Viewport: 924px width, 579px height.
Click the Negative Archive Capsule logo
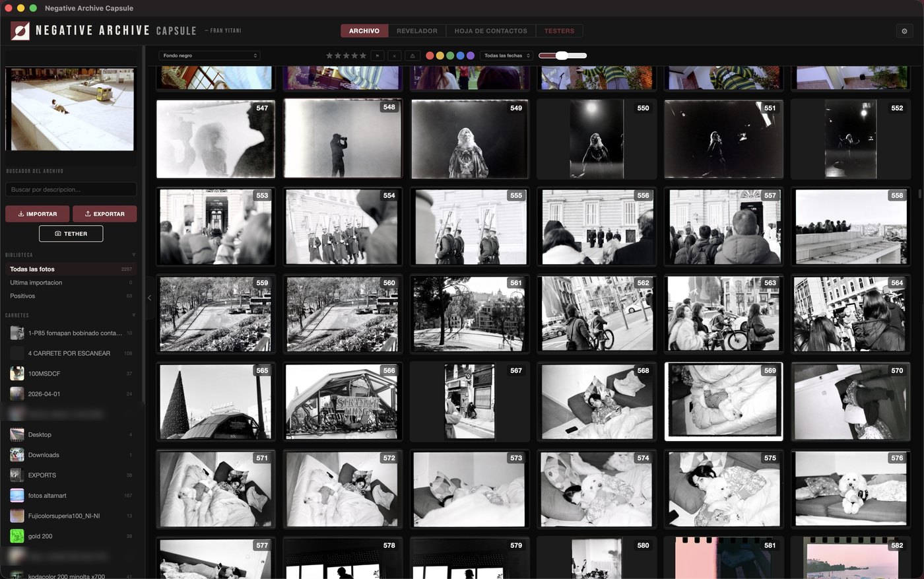pyautogui.click(x=20, y=30)
